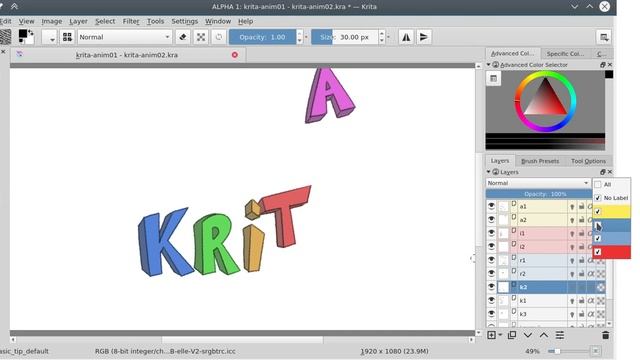This screenshot has height=360, width=640.
Task: Delete the layer with trash icon
Action: click(606, 335)
